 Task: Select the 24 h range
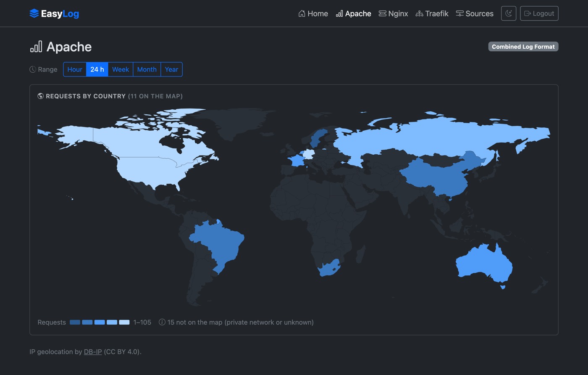[97, 69]
